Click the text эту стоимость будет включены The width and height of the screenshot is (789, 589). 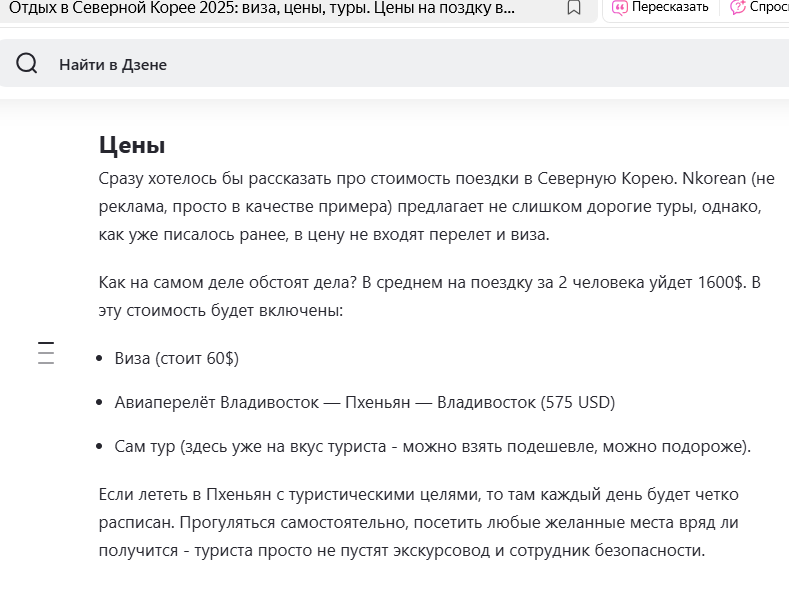tap(220, 310)
